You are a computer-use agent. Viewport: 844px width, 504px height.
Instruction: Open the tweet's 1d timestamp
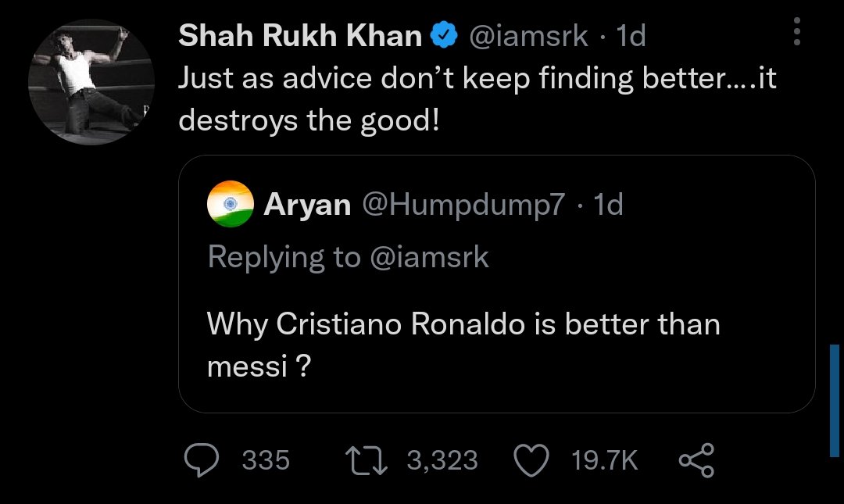(631, 36)
